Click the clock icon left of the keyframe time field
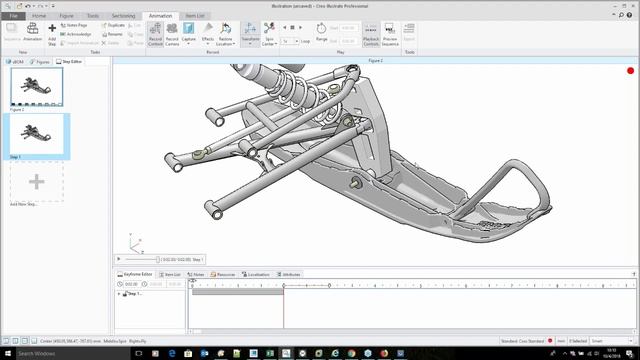The width and height of the screenshot is (640, 360). [x=120, y=284]
